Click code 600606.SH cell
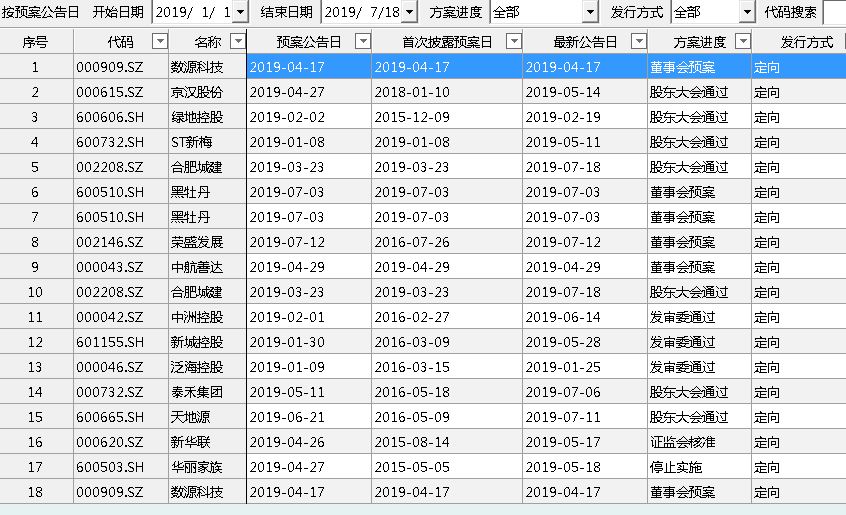 coord(121,117)
